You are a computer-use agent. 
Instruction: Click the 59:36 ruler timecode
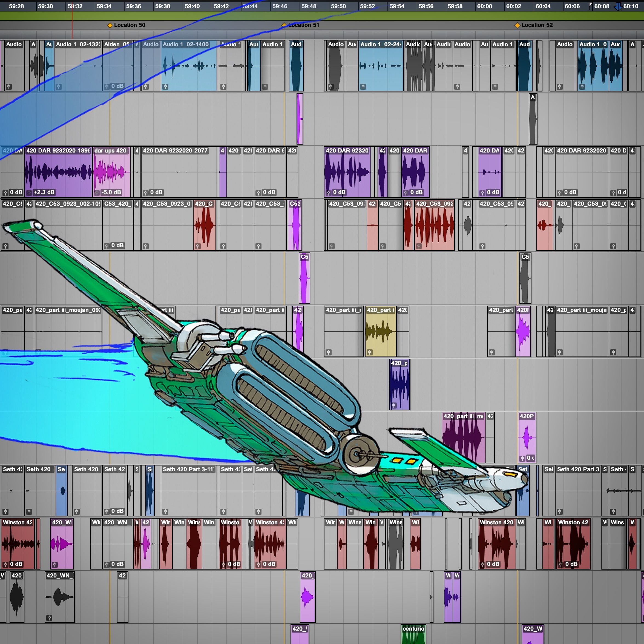[133, 6]
